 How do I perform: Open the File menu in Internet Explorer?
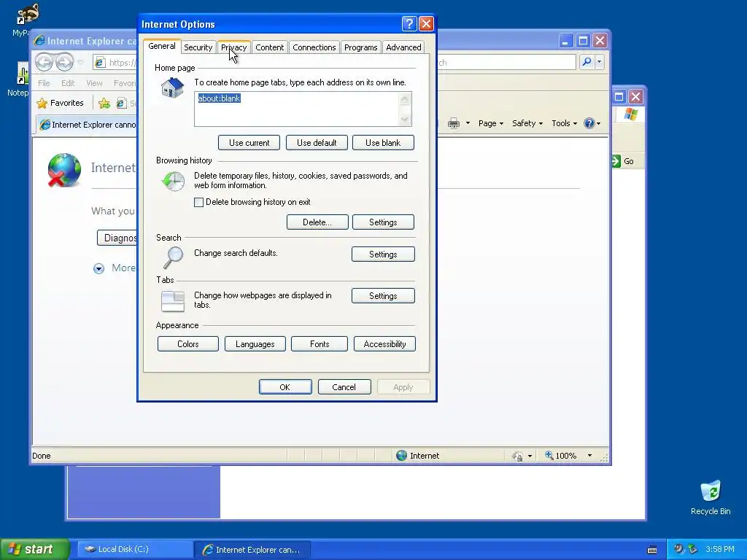pos(44,83)
